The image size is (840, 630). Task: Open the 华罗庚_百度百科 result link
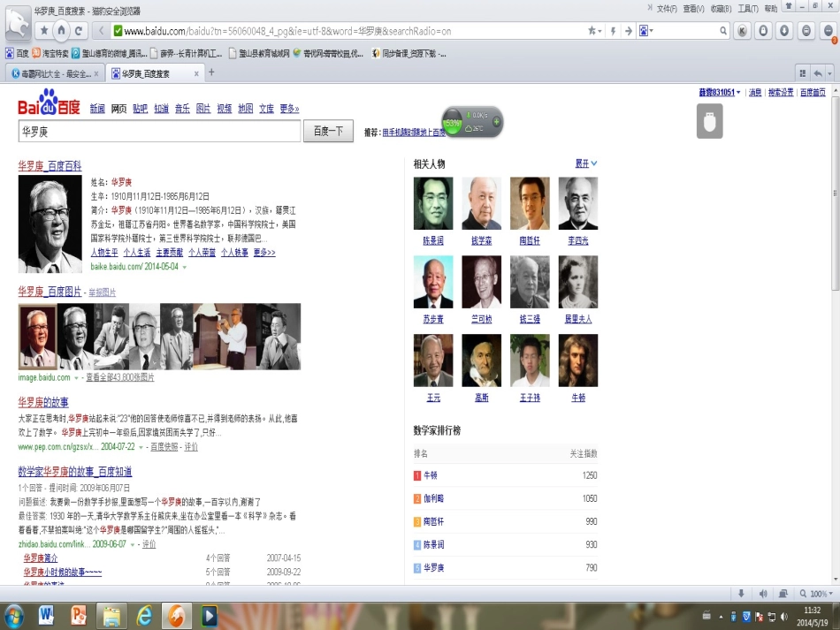[x=50, y=166]
